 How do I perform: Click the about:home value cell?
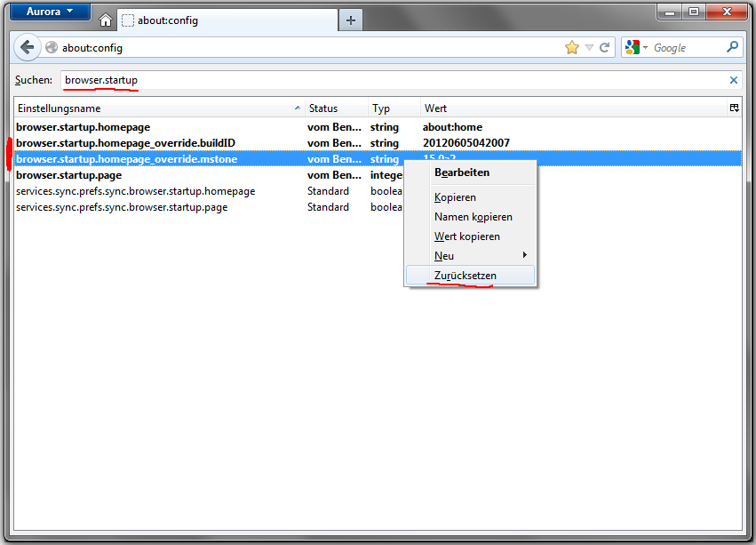(452, 127)
